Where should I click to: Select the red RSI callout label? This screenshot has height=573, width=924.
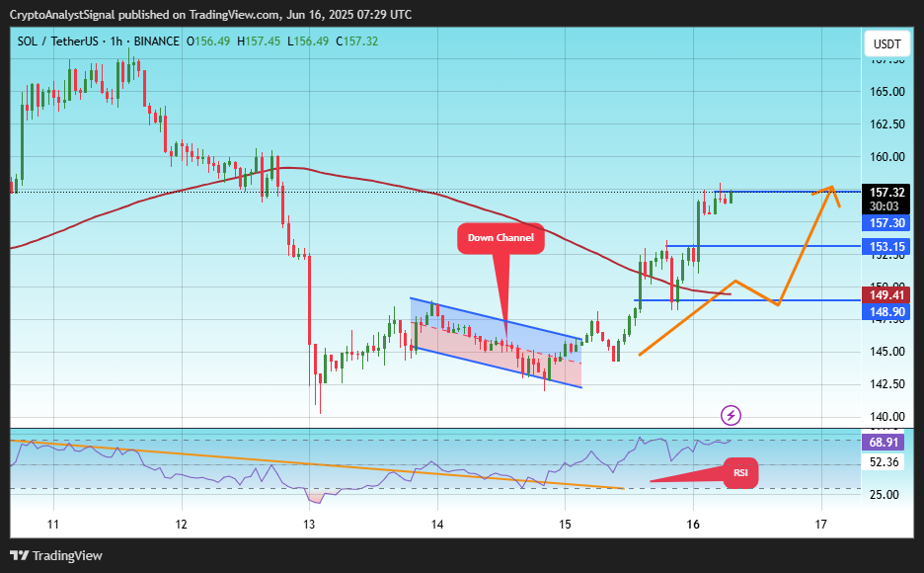point(740,473)
